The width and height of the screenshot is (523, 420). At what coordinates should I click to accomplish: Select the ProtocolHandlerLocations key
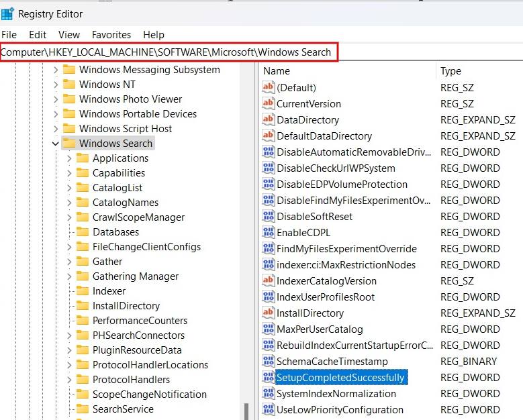150,365
